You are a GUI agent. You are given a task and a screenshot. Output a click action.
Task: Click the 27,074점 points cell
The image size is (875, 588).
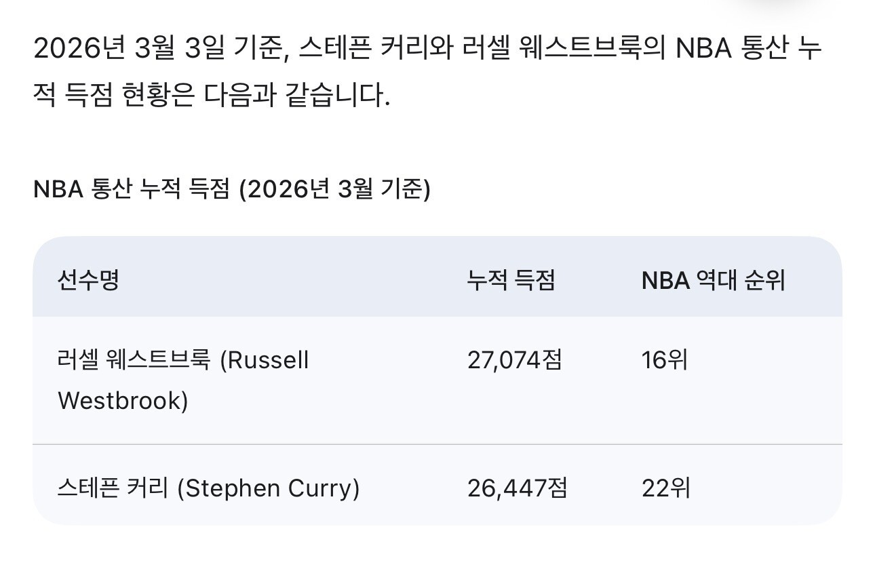coord(514,360)
